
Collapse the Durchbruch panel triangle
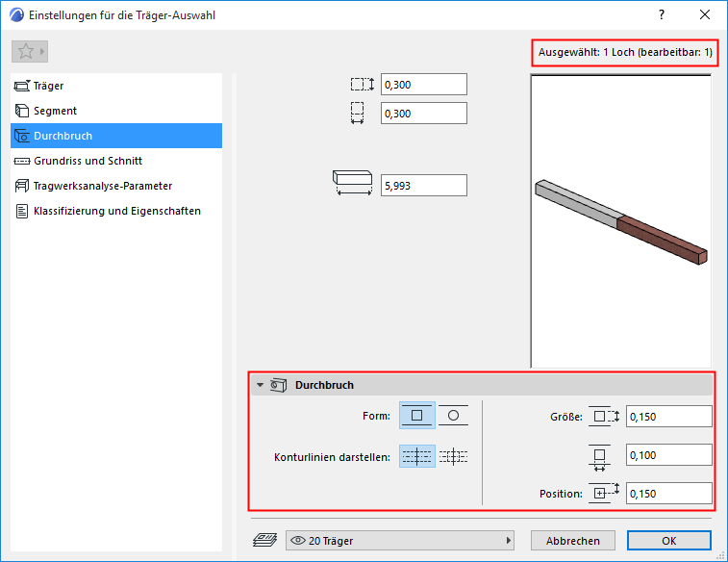tap(260, 385)
